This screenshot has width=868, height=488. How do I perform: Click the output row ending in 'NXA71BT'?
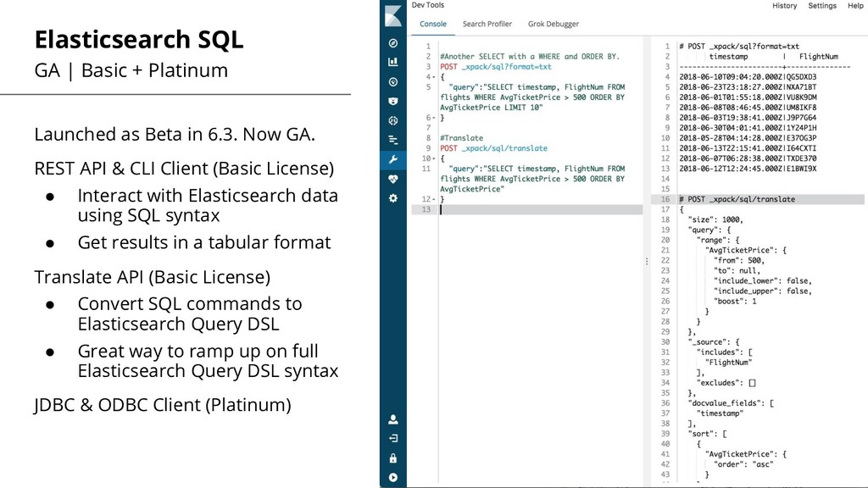pyautogui.click(x=748, y=87)
